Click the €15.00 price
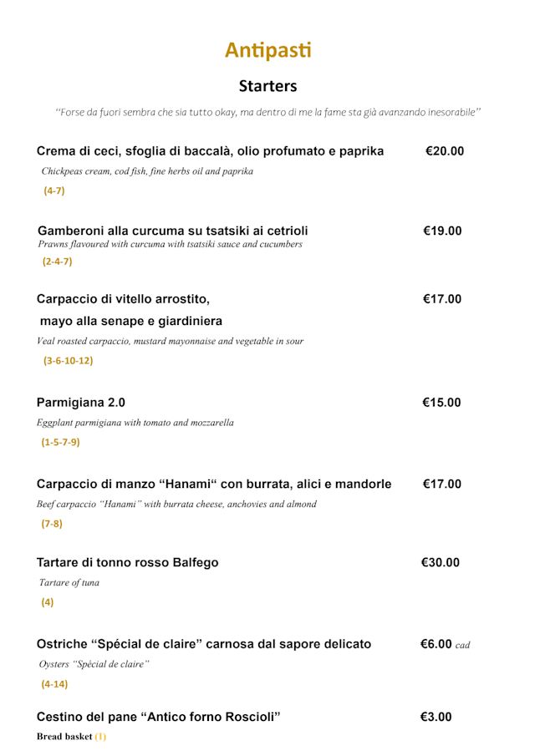 (x=442, y=403)
